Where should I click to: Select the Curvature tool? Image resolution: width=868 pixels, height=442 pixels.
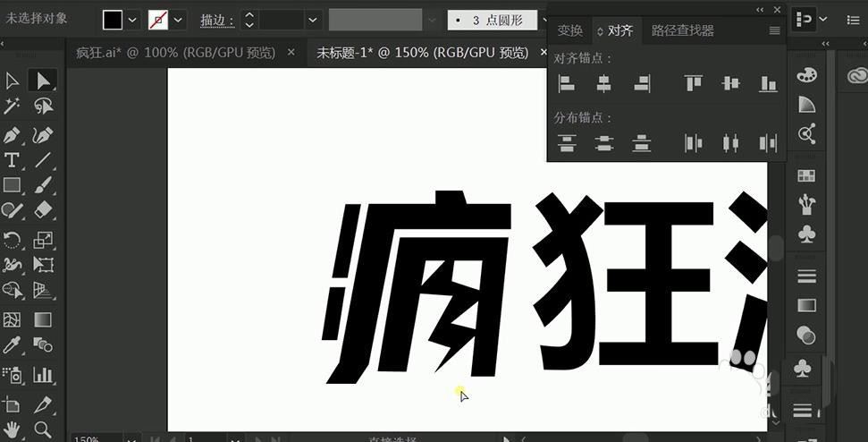(43, 134)
